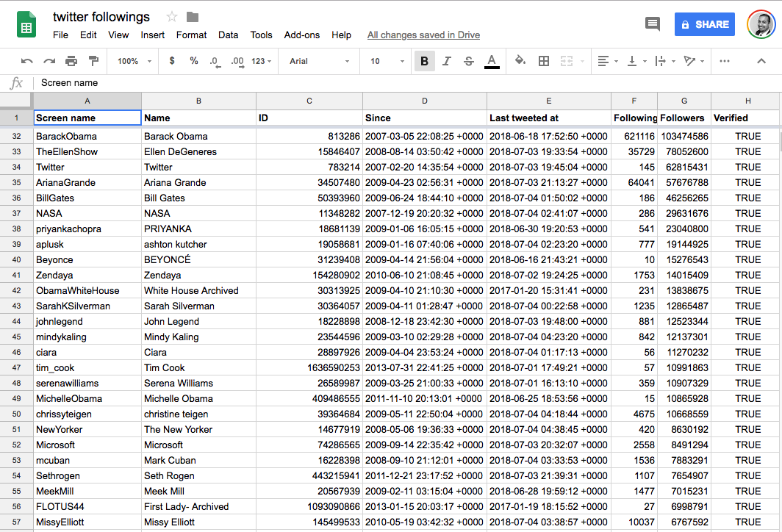
Task: Open the font family dropdown
Action: coord(318,61)
